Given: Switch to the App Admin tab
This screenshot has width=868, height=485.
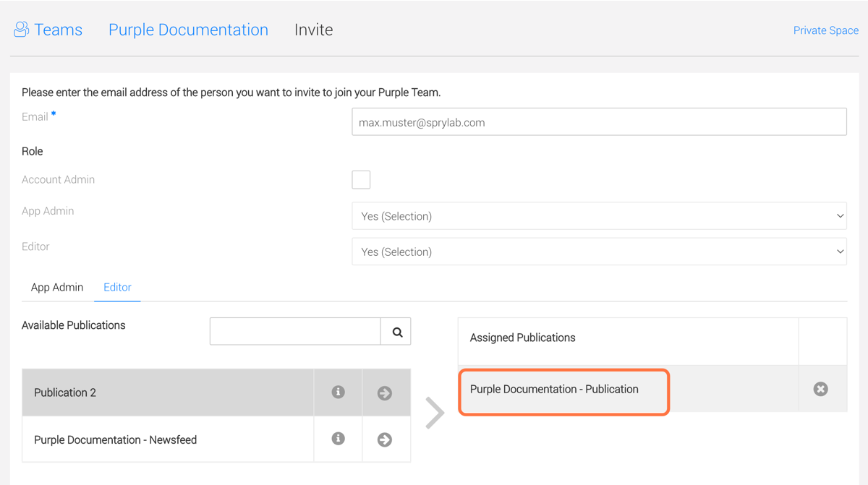Looking at the screenshot, I should point(57,287).
